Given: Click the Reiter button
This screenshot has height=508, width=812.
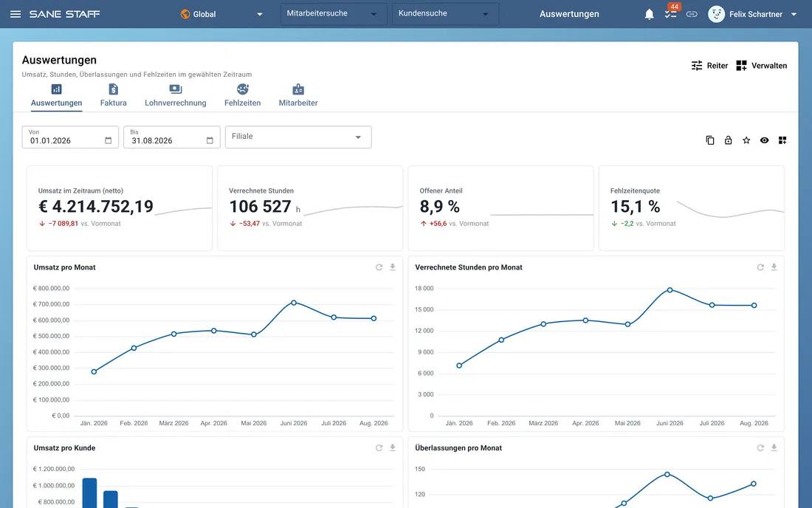Looking at the screenshot, I should (709, 66).
